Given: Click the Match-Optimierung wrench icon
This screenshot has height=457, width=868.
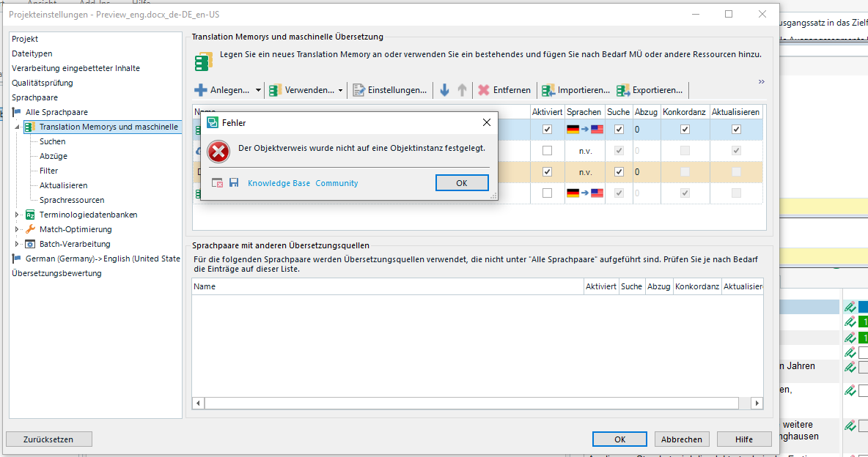Looking at the screenshot, I should coord(31,229).
